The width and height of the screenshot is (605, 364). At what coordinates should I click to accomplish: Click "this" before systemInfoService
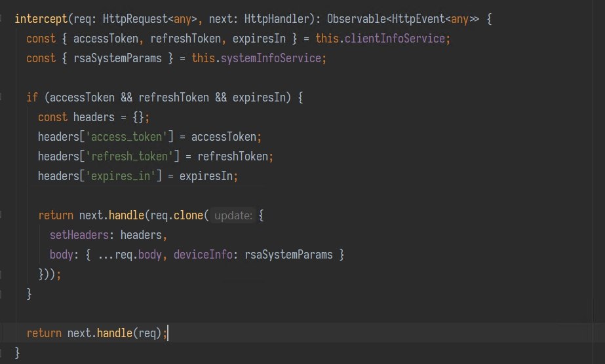[x=203, y=58]
